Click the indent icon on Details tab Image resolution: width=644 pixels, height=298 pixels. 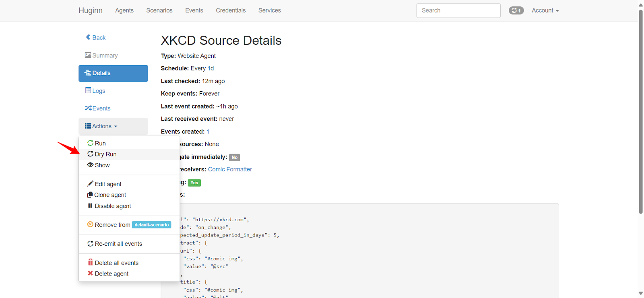[88, 73]
